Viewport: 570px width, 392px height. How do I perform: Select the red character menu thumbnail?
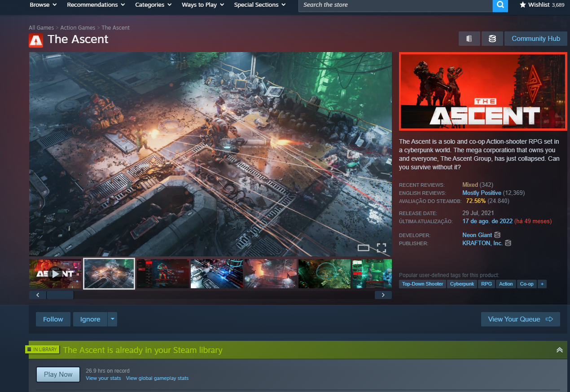(x=163, y=273)
